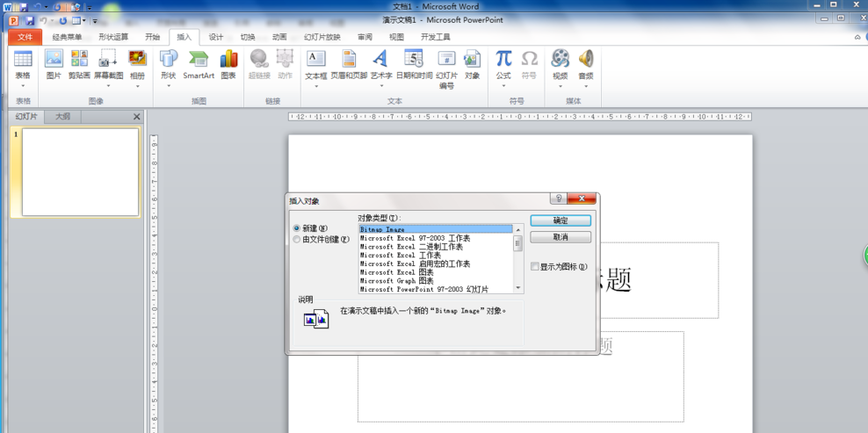The width and height of the screenshot is (868, 433).
Task: Click the help question mark in 插入对象 dialog
Action: [558, 198]
